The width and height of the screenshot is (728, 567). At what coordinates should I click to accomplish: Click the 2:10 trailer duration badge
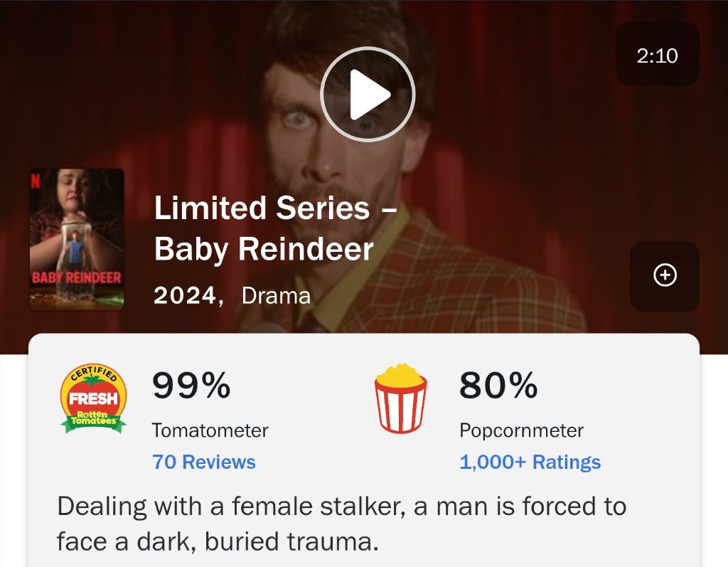point(657,54)
